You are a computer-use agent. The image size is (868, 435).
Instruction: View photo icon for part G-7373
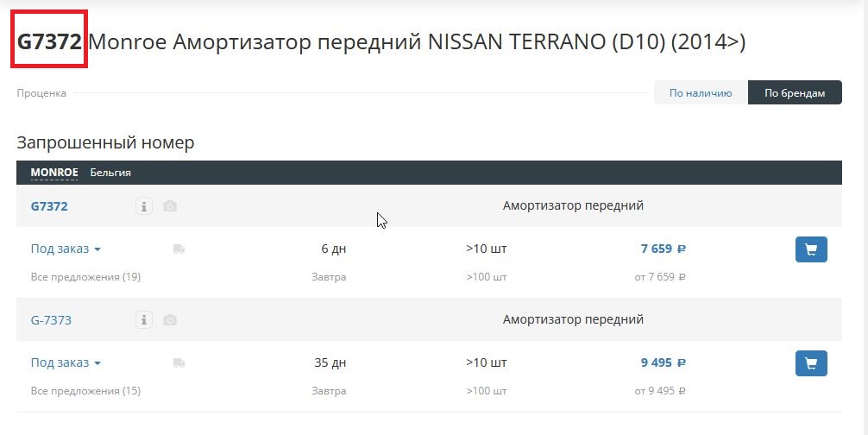[x=170, y=320]
